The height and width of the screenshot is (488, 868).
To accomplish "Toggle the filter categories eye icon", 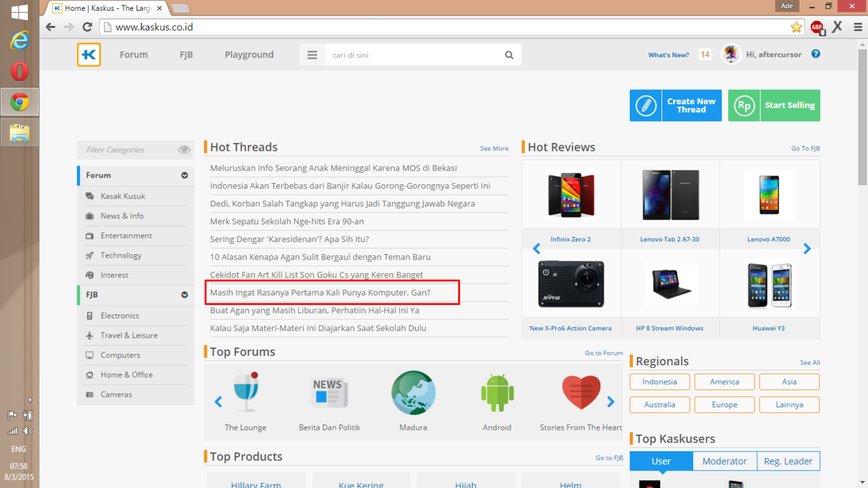I will [x=184, y=150].
